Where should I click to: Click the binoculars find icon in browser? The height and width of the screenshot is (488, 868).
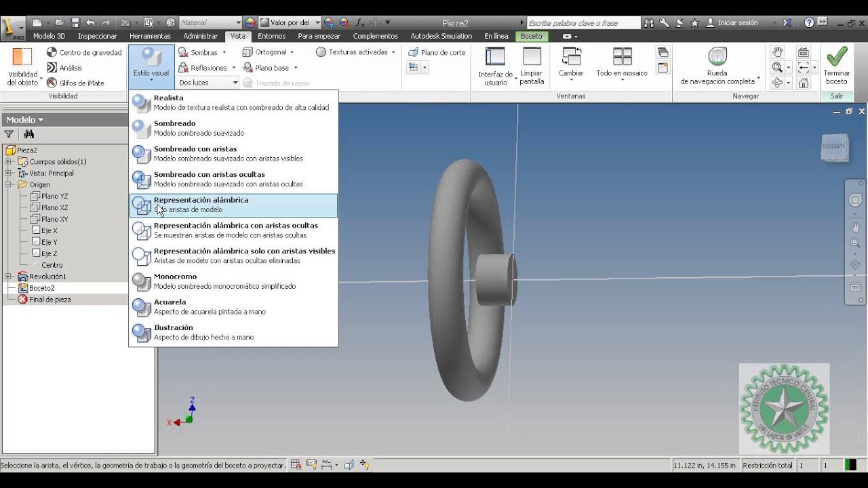click(29, 134)
